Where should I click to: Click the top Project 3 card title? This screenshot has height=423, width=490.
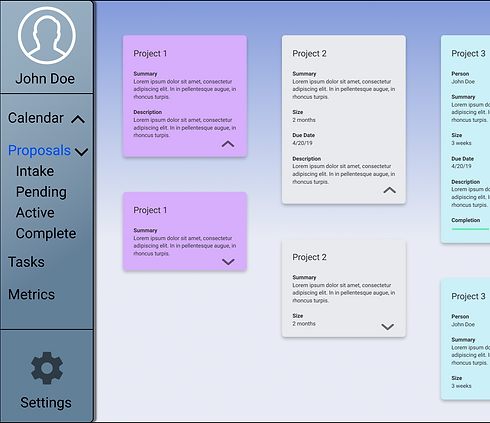(x=468, y=54)
